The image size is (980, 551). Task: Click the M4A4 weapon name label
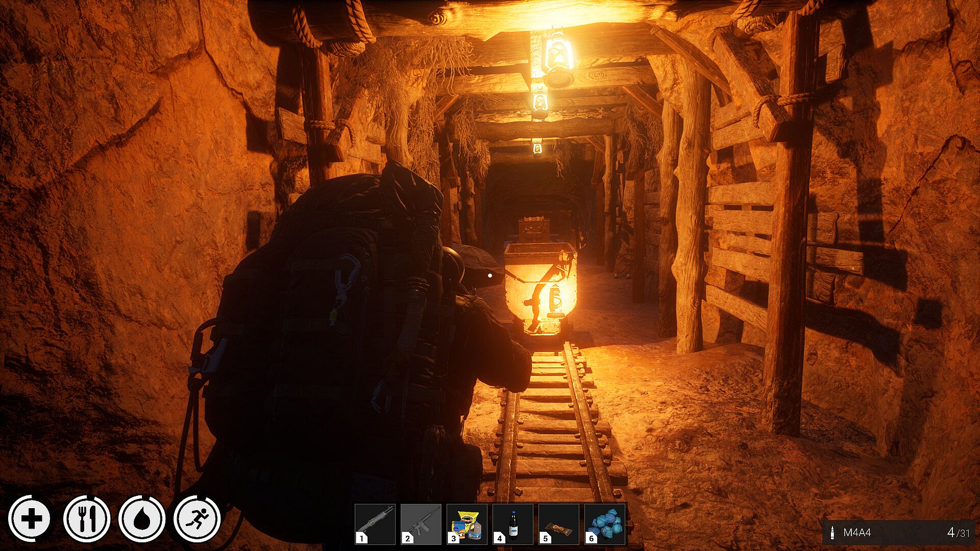857,533
